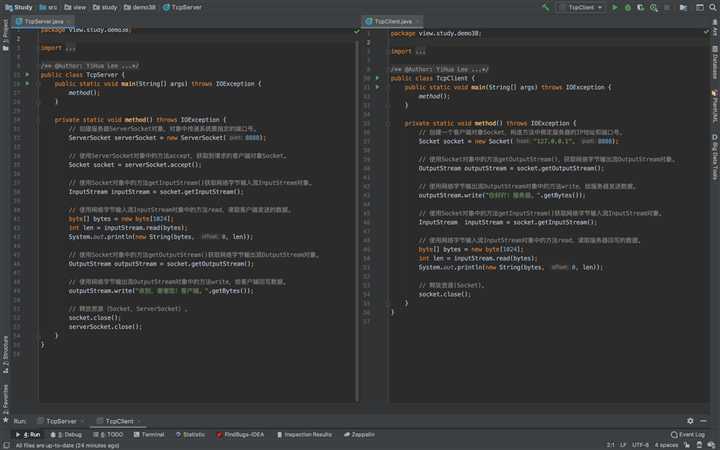Open Run panel settings gear icon
This screenshot has width=720, height=450.
point(690,421)
